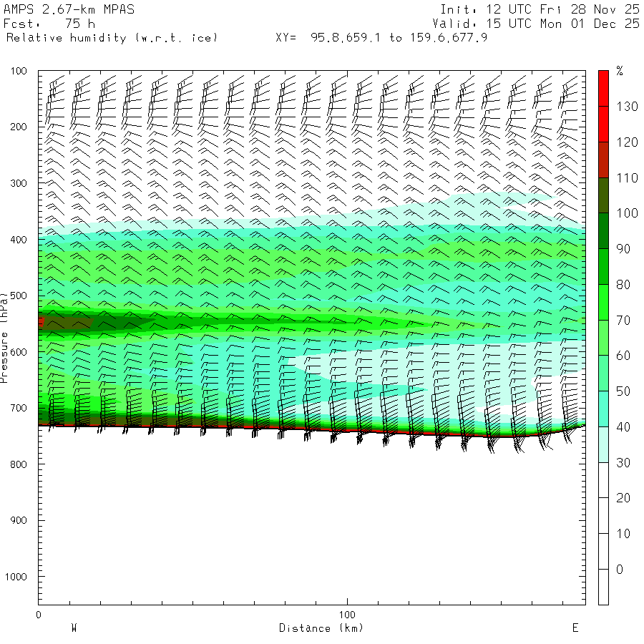
Task: Click the colorbar '90' value label
Action: click(623, 249)
